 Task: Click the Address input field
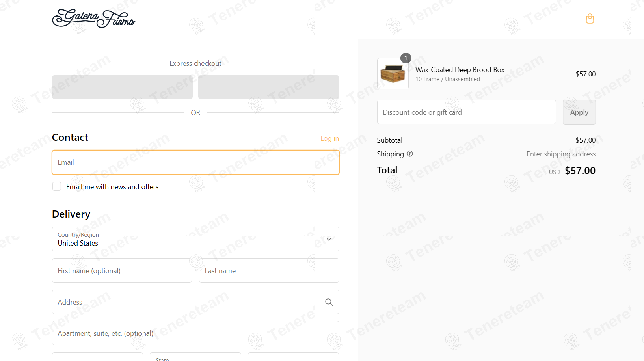pos(195,302)
